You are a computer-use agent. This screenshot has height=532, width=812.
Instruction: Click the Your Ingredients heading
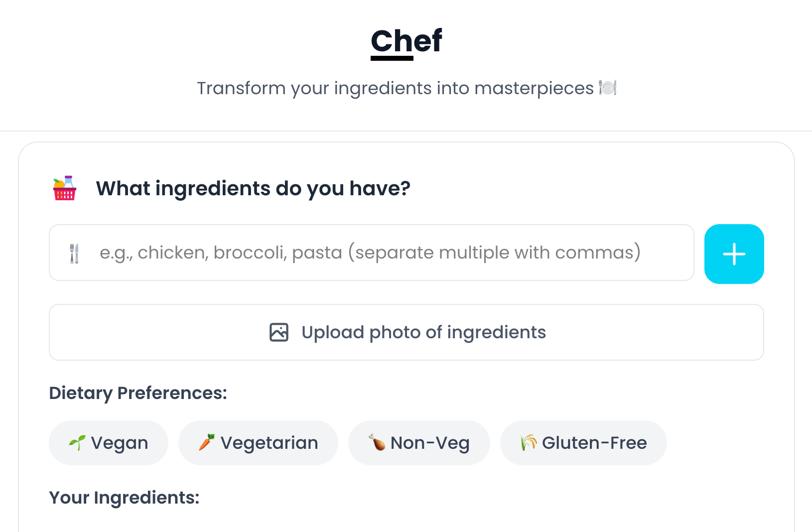pos(124,498)
